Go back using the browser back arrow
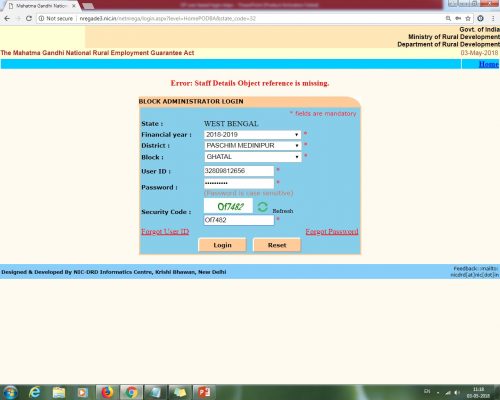The height and width of the screenshot is (400, 500). 7,19
